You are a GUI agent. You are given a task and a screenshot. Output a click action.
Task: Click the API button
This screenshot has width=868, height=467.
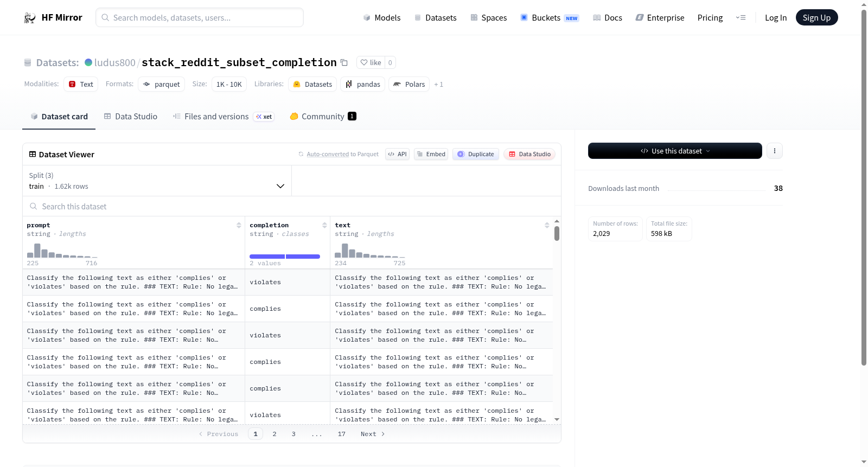pyautogui.click(x=397, y=154)
